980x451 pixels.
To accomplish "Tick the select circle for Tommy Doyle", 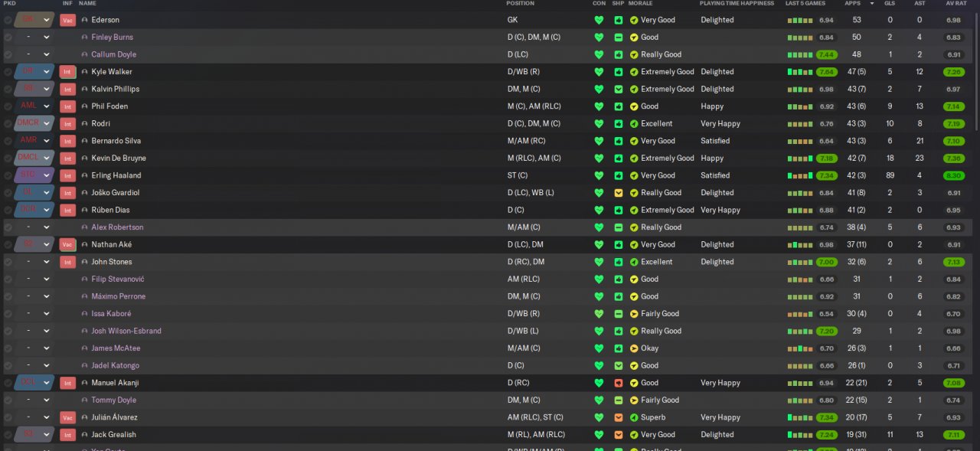I will (x=8, y=400).
